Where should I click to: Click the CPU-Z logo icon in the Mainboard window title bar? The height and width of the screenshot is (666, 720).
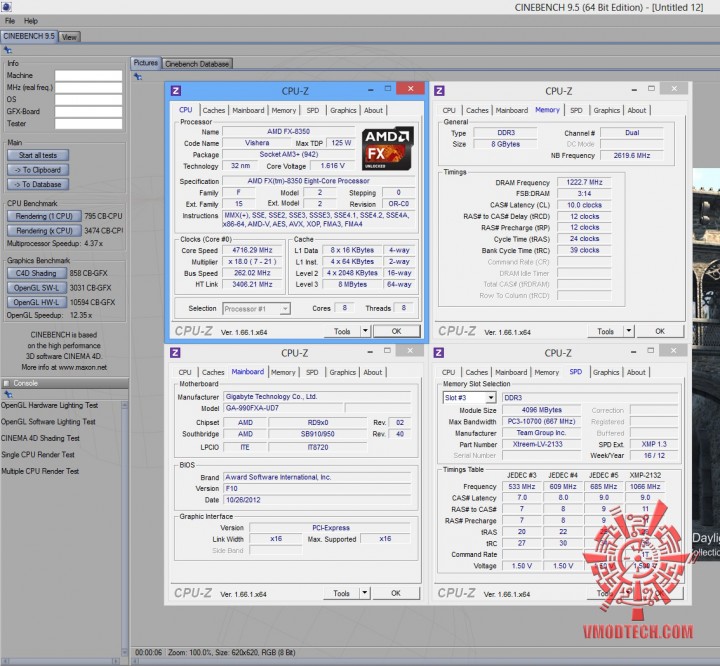coord(175,352)
